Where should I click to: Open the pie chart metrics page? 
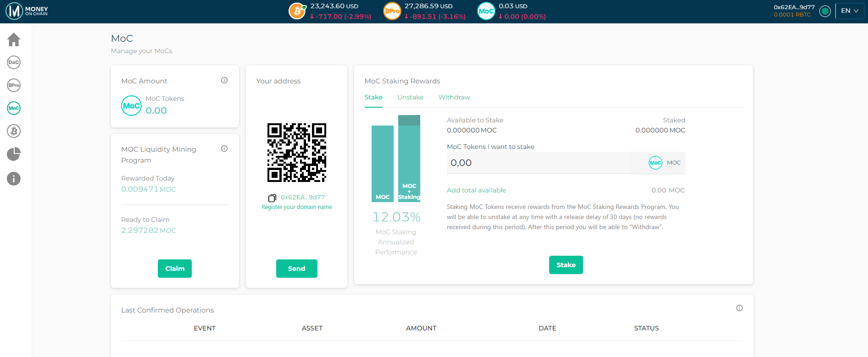pyautogui.click(x=14, y=154)
